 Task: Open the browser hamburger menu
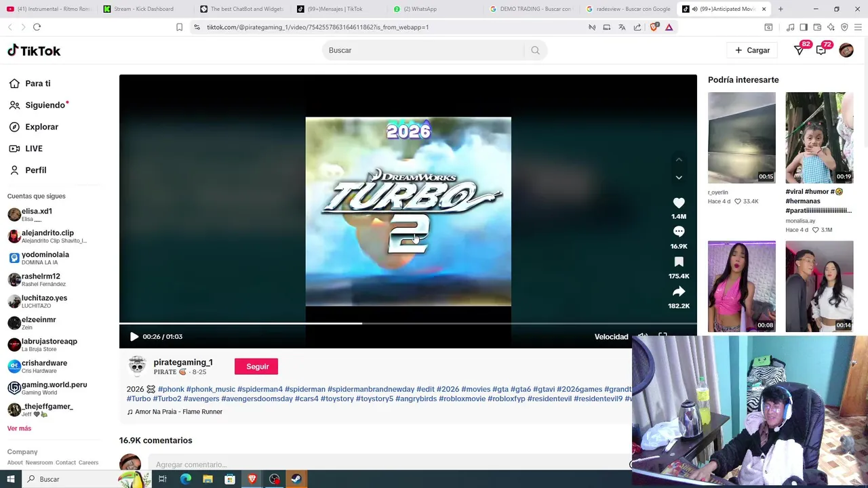pyautogui.click(x=859, y=27)
